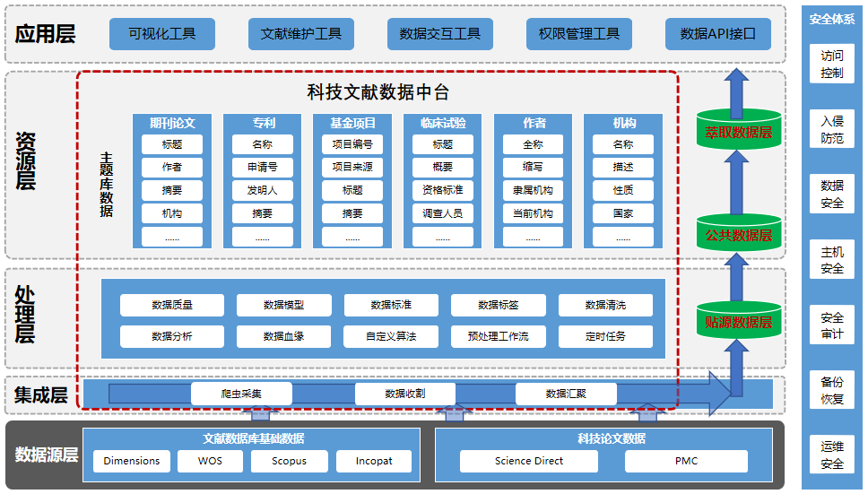Click the 萃取数据层 database cylinder
Image resolution: width=868 pixels, height=494 pixels.
(x=738, y=131)
